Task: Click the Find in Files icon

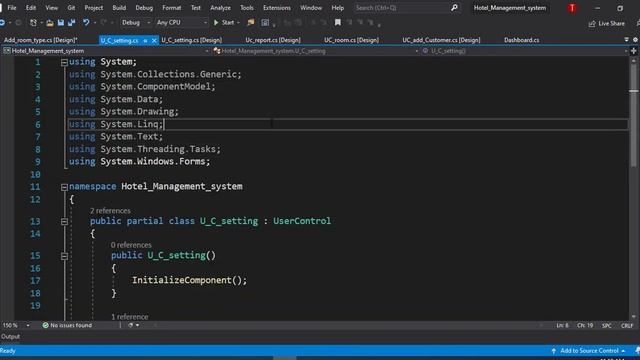Action: [x=251, y=23]
